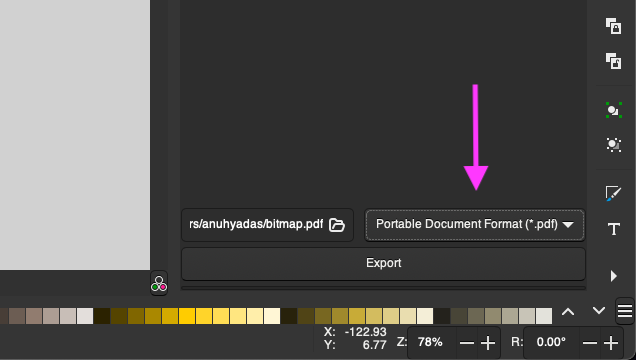636x360 pixels.
Task: Open the Portable Document Format dropdown
Action: (x=475, y=225)
